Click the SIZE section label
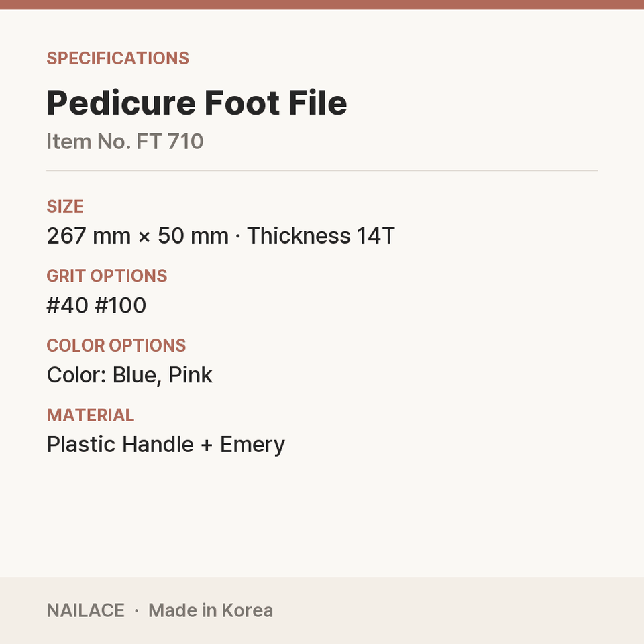This screenshot has height=644, width=644. point(65,206)
